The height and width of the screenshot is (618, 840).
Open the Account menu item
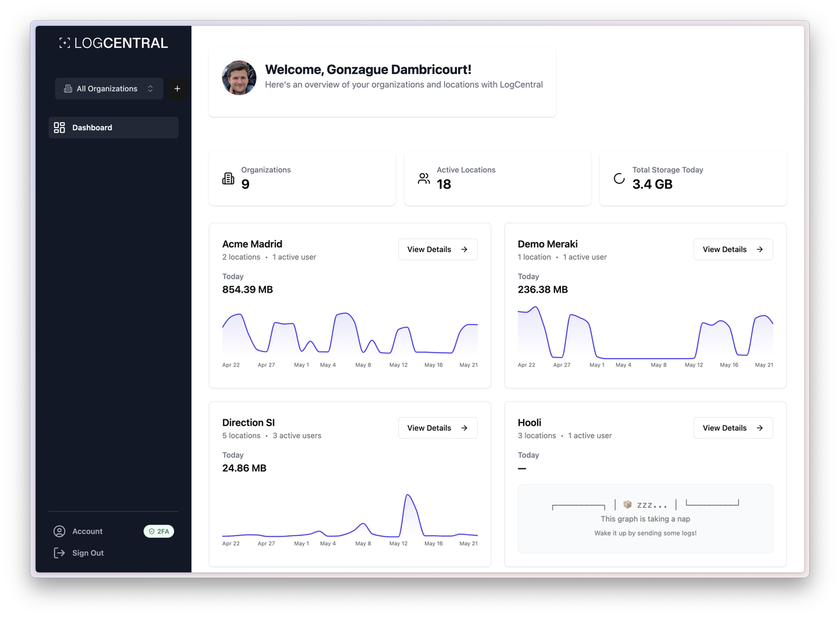(x=87, y=531)
